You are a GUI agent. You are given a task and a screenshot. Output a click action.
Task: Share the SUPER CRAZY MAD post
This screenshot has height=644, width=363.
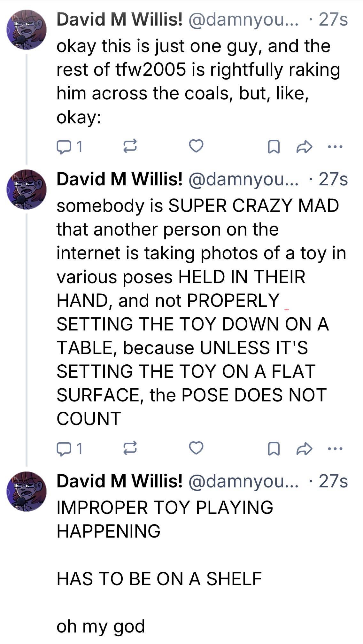pyautogui.click(x=304, y=448)
